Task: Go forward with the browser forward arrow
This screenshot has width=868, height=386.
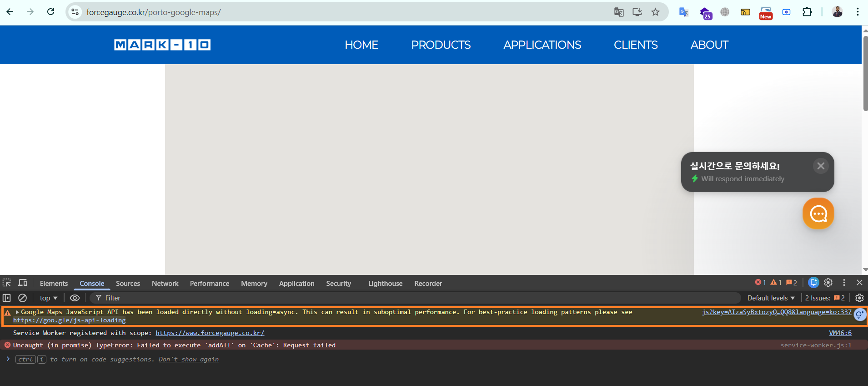Action: [x=30, y=12]
